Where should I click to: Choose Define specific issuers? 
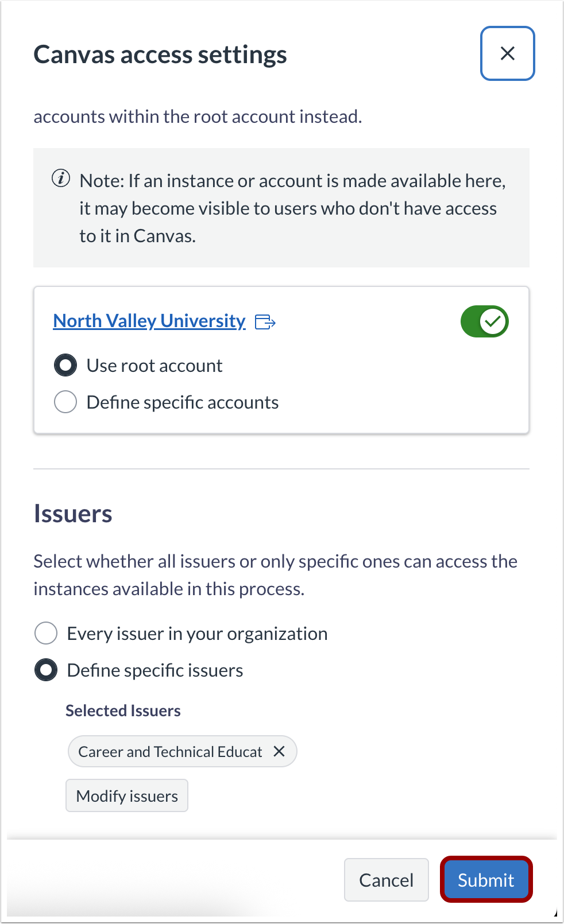45,670
